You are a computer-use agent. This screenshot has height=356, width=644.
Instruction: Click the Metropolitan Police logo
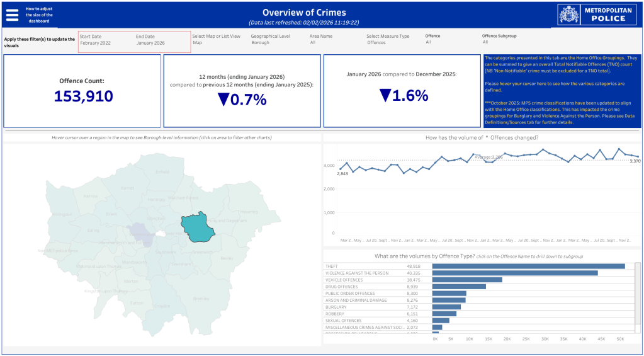click(597, 14)
